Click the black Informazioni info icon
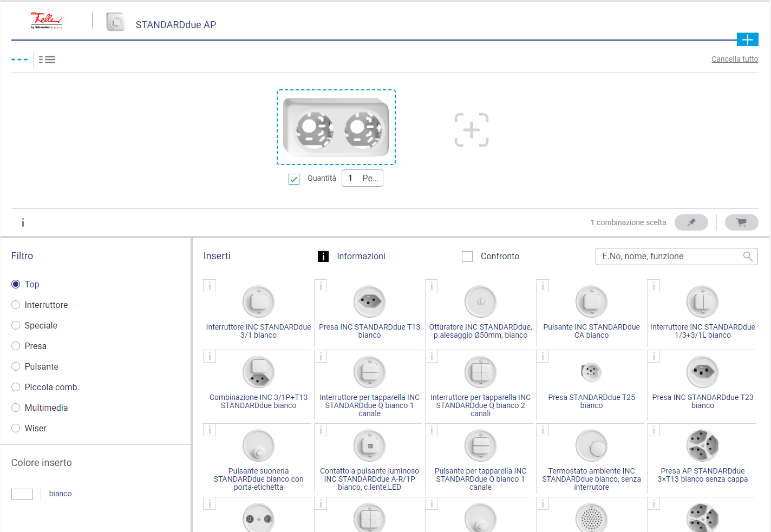This screenshot has height=532, width=771. click(323, 257)
